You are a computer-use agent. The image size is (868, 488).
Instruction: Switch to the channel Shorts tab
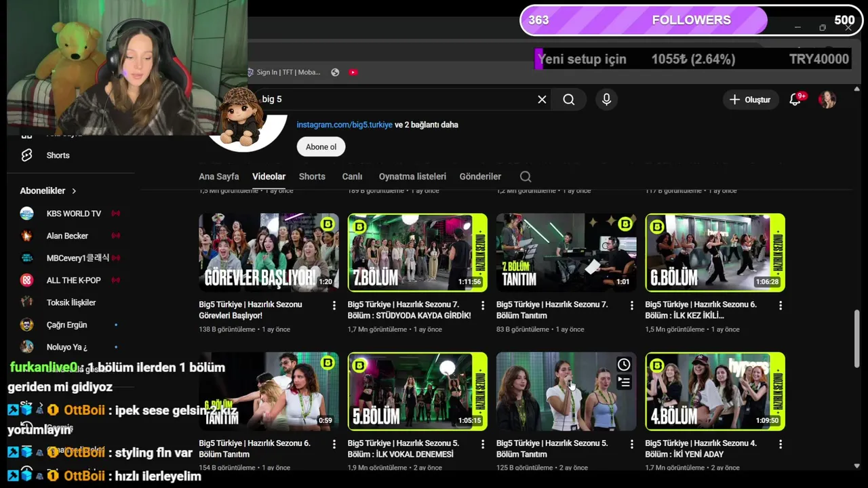pos(312,176)
